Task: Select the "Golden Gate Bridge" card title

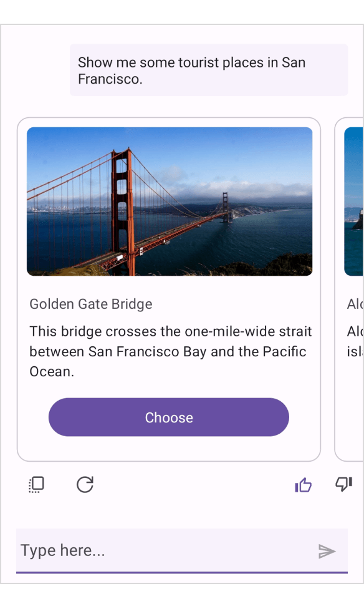Action: 90,304
